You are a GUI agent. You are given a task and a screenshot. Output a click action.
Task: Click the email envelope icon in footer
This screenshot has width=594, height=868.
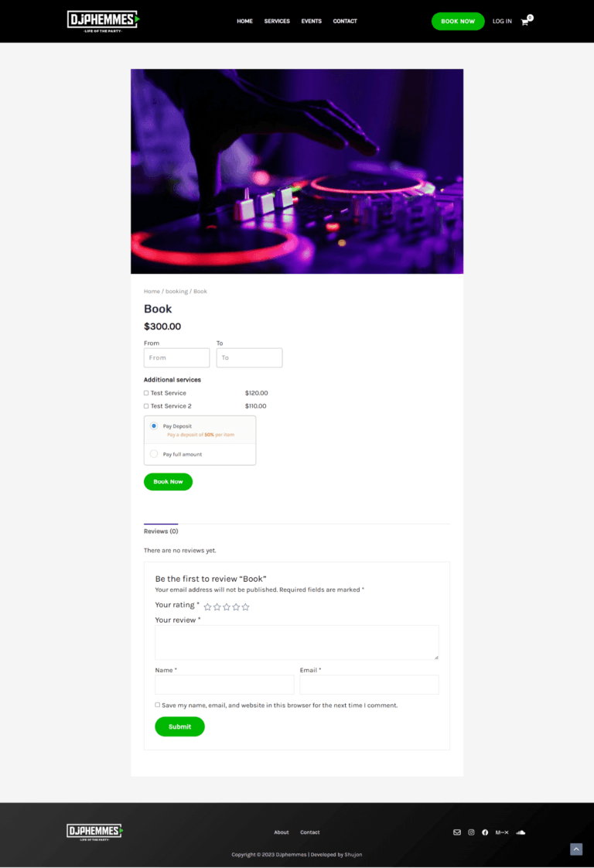click(456, 832)
